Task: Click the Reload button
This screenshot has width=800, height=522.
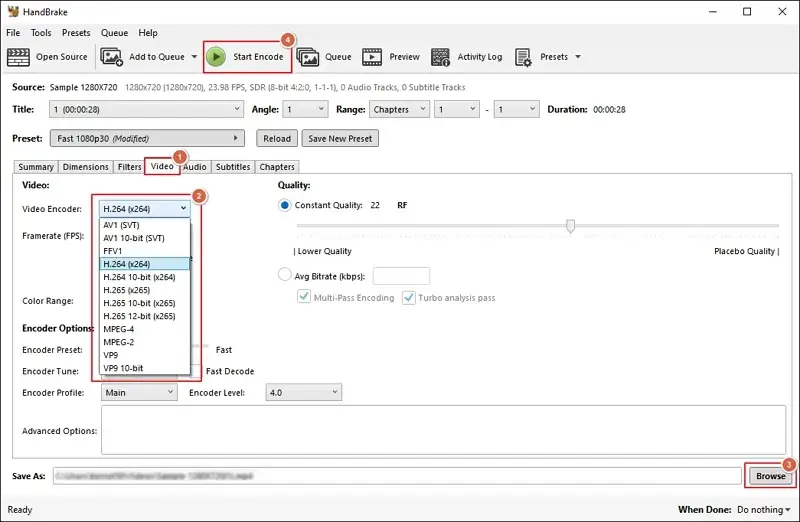Action: coord(277,138)
